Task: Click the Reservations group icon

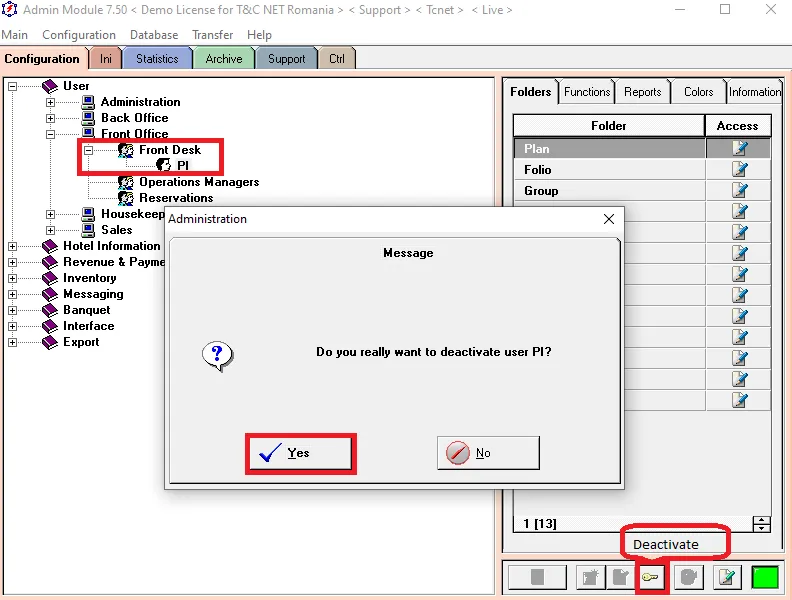Action: 126,198
